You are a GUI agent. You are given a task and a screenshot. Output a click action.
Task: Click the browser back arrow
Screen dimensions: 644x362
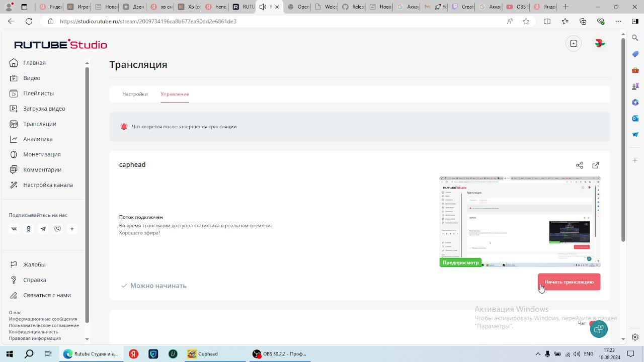(11, 21)
